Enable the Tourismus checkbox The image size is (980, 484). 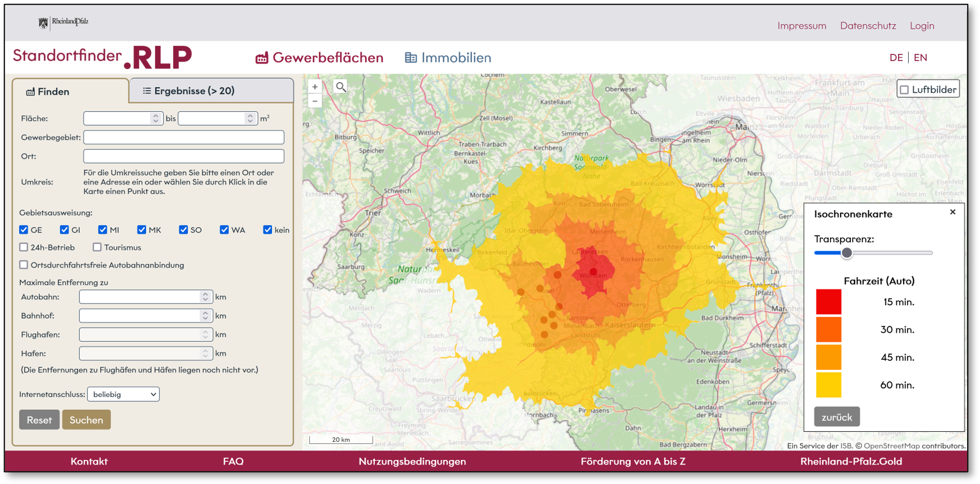tap(97, 247)
